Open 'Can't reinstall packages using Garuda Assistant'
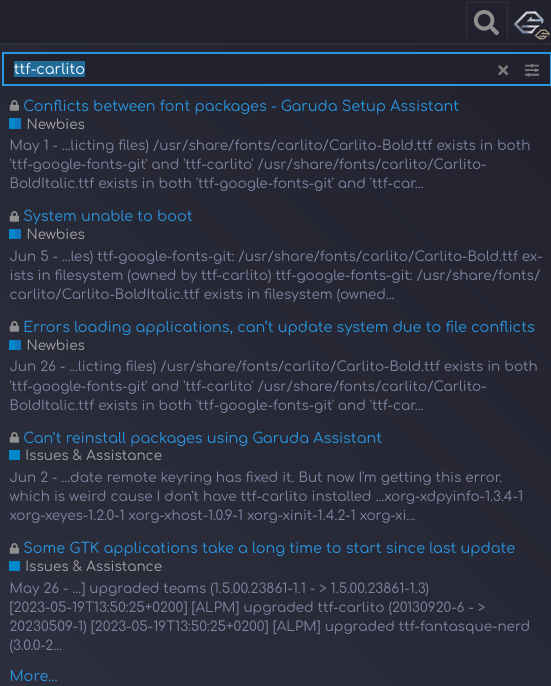Screen dimensions: 551x686 click(202, 438)
